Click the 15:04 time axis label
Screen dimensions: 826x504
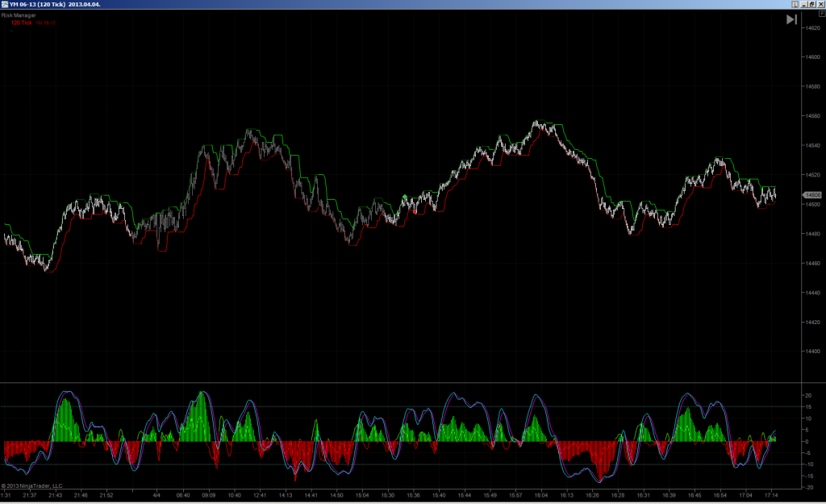[362, 495]
